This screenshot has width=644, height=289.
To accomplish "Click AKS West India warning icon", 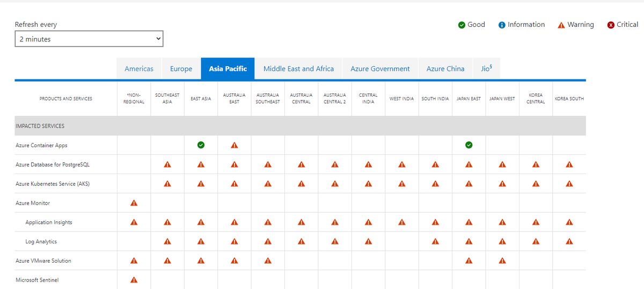I will click(401, 184).
